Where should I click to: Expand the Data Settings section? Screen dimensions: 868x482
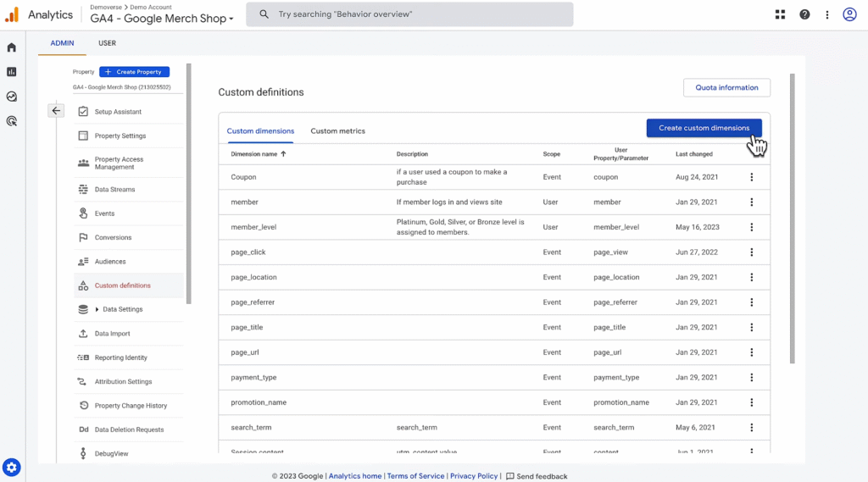[97, 309]
